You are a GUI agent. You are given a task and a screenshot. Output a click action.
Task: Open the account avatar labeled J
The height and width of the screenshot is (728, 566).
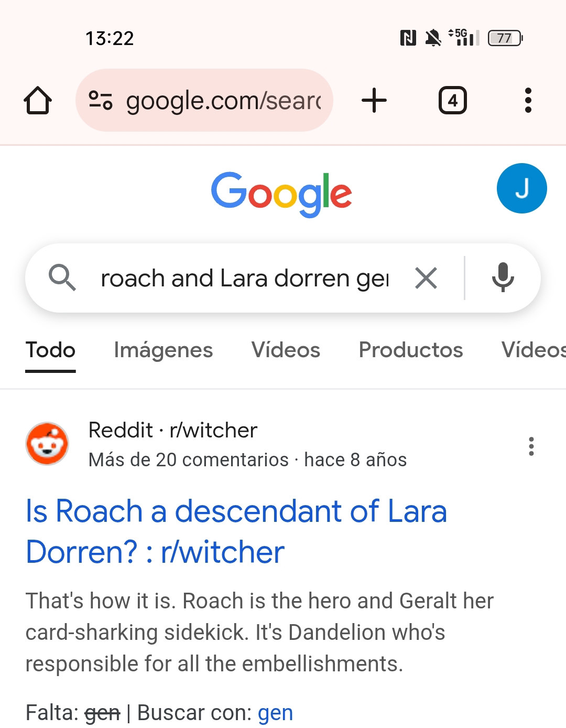pyautogui.click(x=521, y=188)
